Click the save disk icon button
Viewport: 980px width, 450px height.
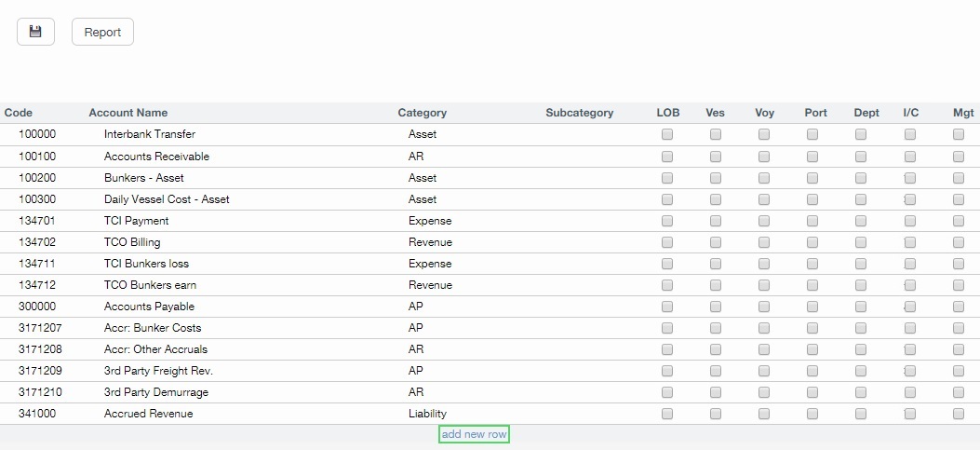coord(35,32)
